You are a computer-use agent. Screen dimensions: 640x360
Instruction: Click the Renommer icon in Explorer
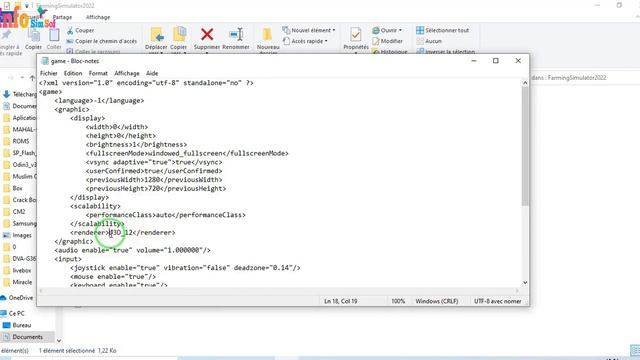pyautogui.click(x=236, y=34)
